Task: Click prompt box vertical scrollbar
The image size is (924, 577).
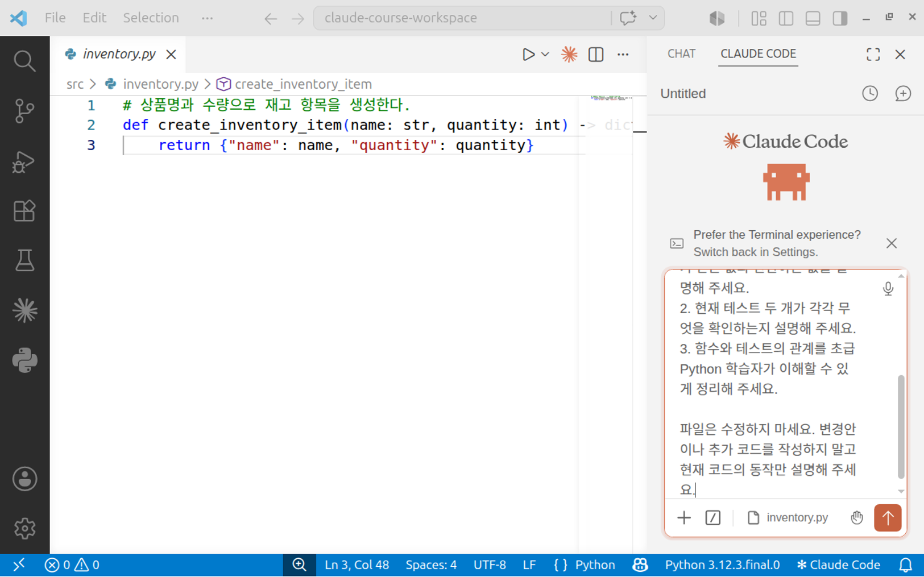Action: (x=901, y=426)
